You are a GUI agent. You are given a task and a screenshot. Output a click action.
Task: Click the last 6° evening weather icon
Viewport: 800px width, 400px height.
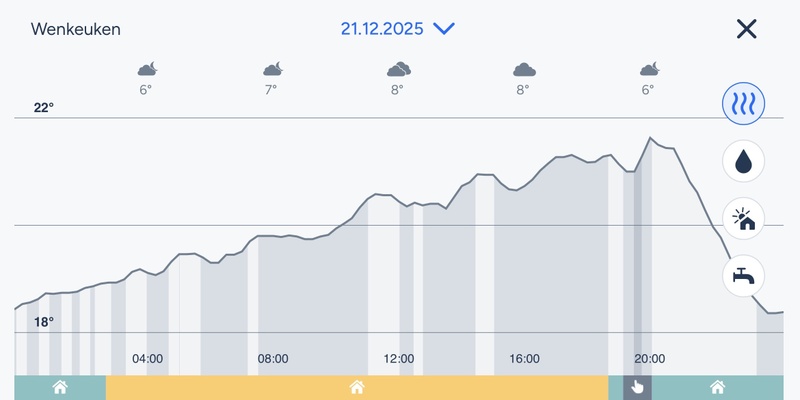coord(648,69)
